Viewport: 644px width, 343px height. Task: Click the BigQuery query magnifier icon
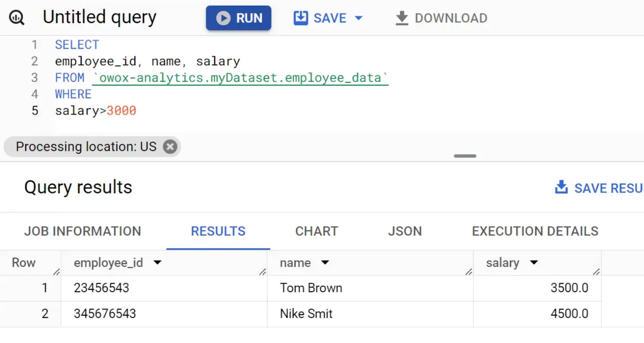(x=17, y=18)
